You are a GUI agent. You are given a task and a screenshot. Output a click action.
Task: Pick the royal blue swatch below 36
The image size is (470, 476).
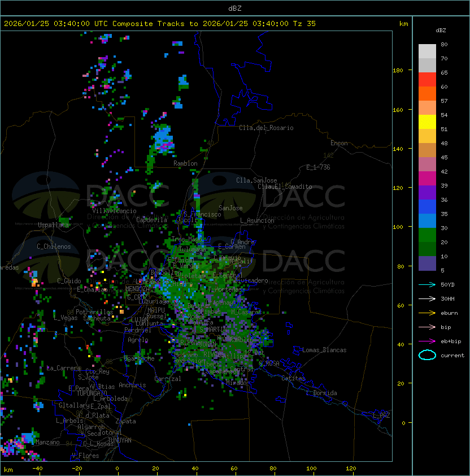coord(427,206)
